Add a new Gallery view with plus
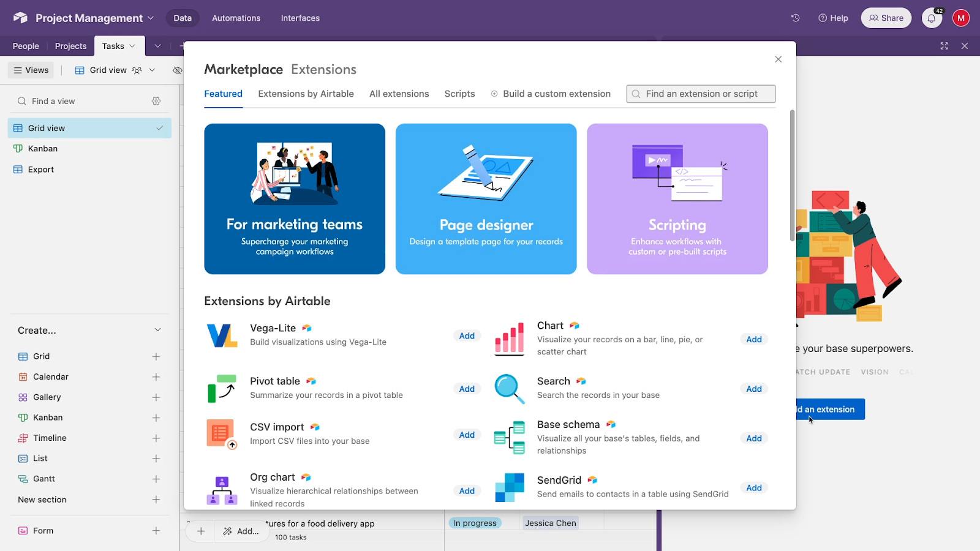The width and height of the screenshot is (980, 551). [156, 397]
